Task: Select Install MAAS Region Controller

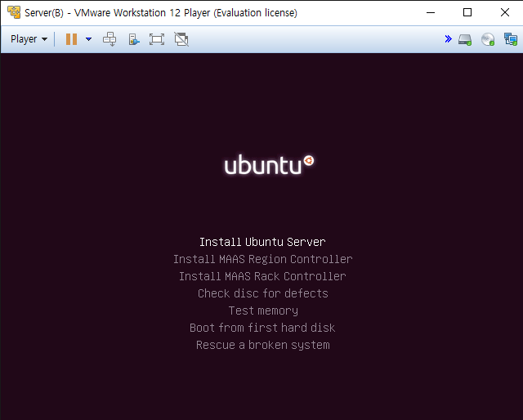Action: click(x=263, y=259)
